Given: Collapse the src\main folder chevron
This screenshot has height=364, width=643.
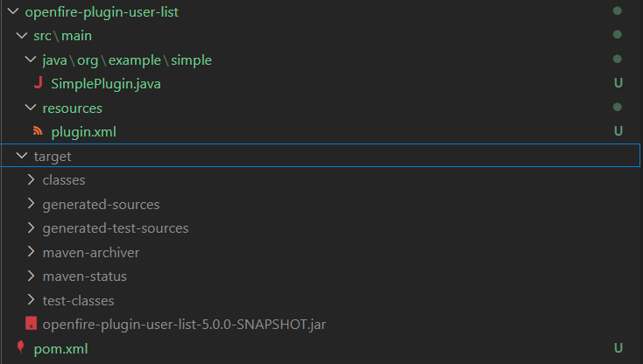Looking at the screenshot, I should coord(22,36).
